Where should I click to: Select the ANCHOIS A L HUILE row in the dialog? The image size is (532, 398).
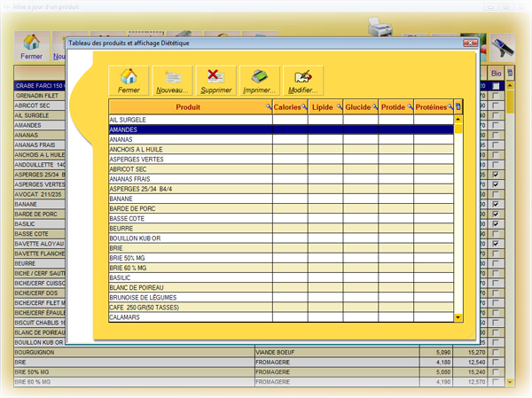coord(281,149)
